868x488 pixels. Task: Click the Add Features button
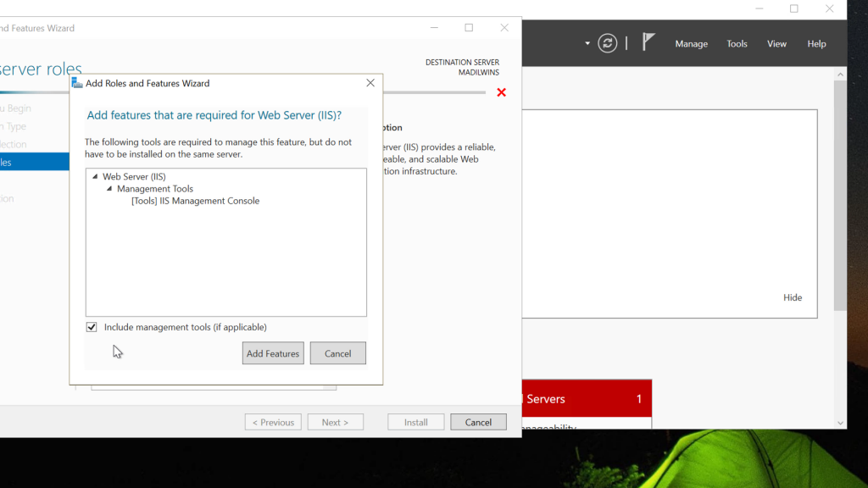pos(273,353)
